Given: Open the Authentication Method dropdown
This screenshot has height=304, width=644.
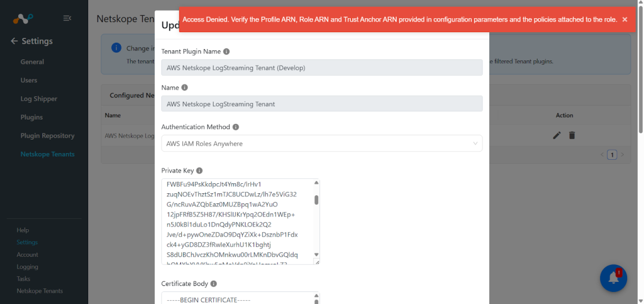Looking at the screenshot, I should point(322,144).
